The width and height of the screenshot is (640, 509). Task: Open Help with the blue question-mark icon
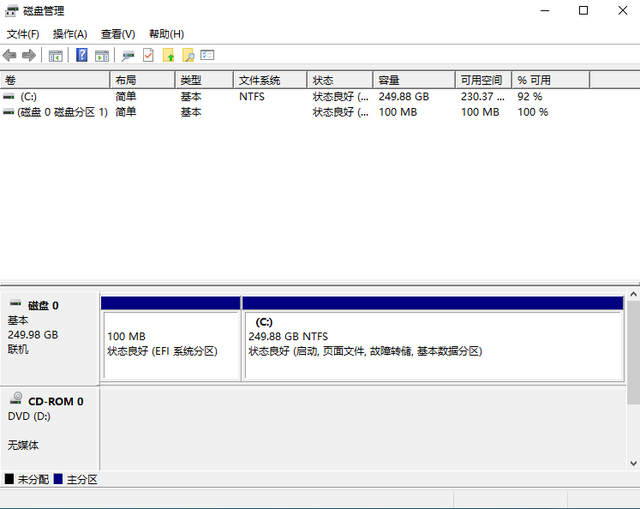click(x=82, y=55)
